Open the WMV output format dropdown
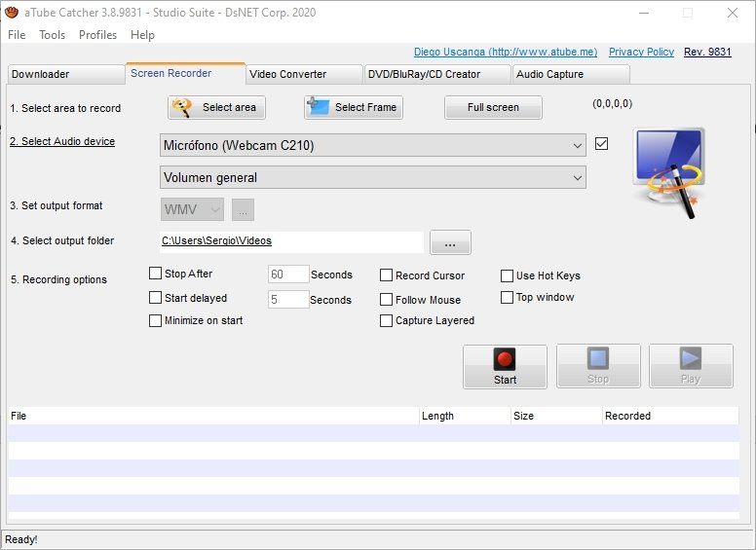Screen dimensions: 756x550 [x=192, y=209]
